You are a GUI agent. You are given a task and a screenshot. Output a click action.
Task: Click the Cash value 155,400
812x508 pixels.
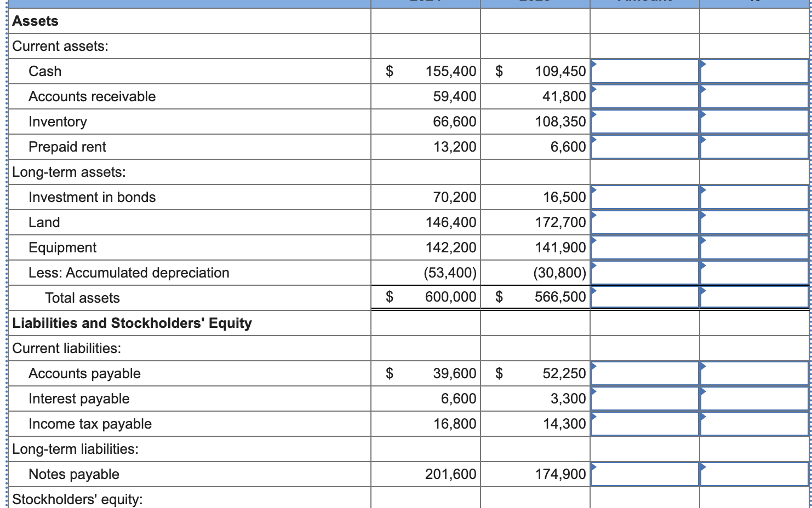click(x=451, y=71)
